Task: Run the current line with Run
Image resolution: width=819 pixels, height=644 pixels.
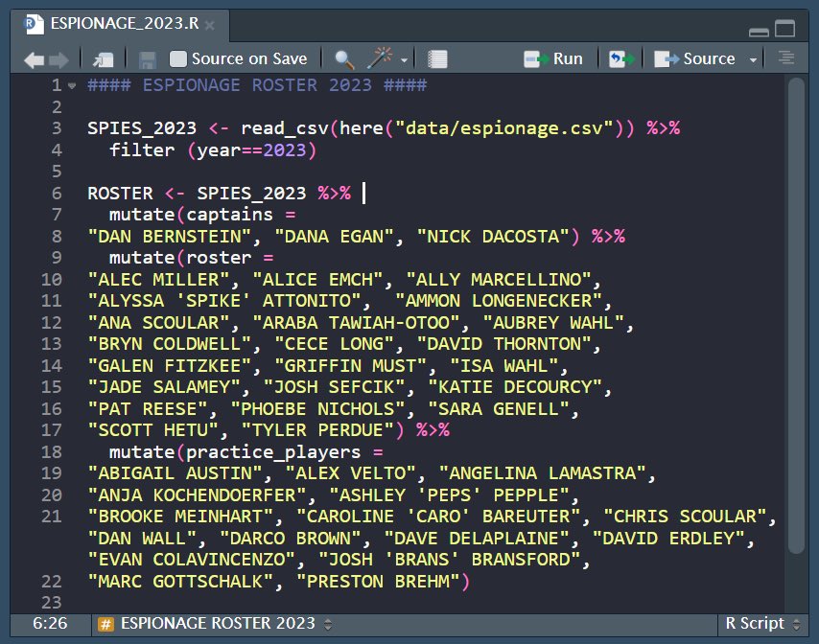Action: pos(553,59)
